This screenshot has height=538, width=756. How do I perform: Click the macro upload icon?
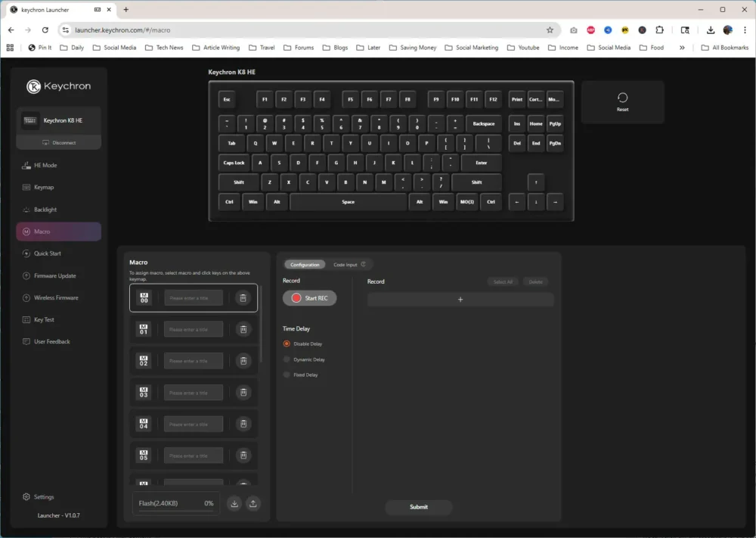click(253, 504)
